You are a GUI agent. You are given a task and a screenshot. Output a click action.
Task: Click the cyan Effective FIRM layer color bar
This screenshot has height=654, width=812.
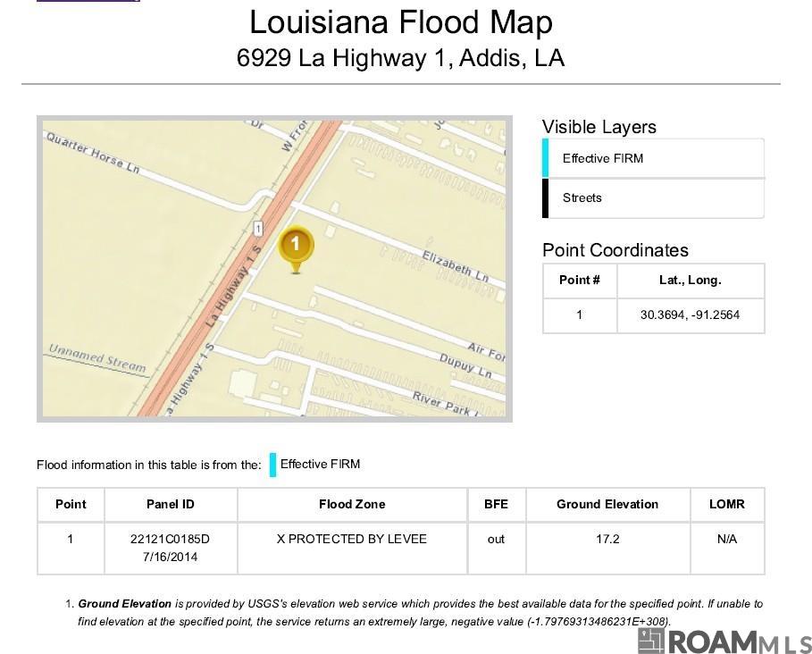545,158
